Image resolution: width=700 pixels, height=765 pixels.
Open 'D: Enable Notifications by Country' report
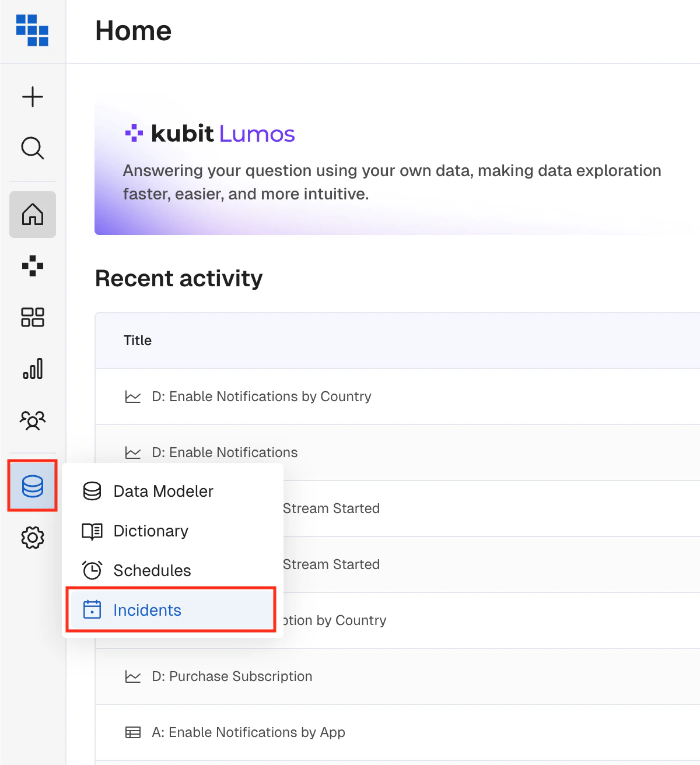click(x=261, y=396)
